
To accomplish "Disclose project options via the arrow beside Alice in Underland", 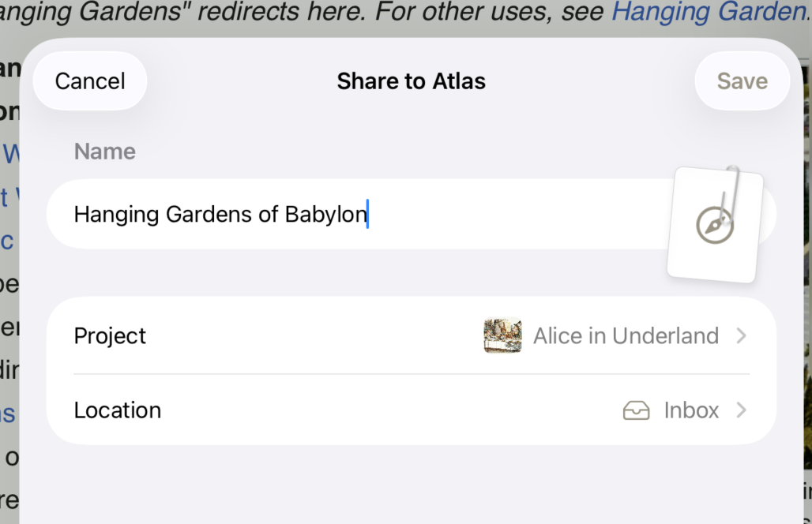I will tap(741, 335).
